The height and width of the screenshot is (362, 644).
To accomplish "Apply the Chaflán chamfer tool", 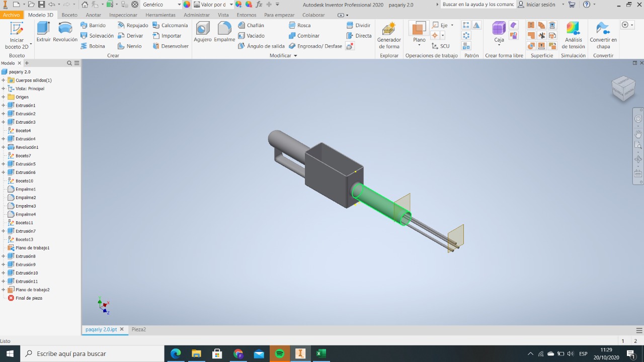I will 251,25.
